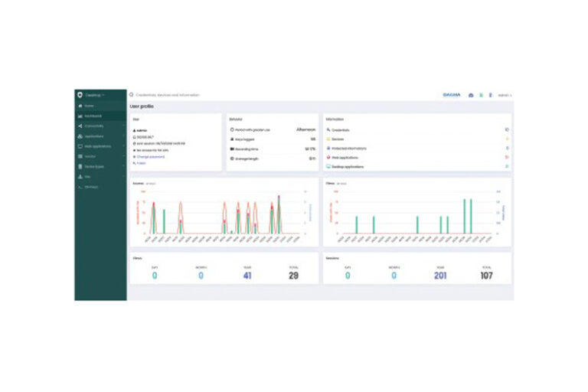
Task: Click the search field for credentials and devices
Action: pyautogui.click(x=168, y=95)
